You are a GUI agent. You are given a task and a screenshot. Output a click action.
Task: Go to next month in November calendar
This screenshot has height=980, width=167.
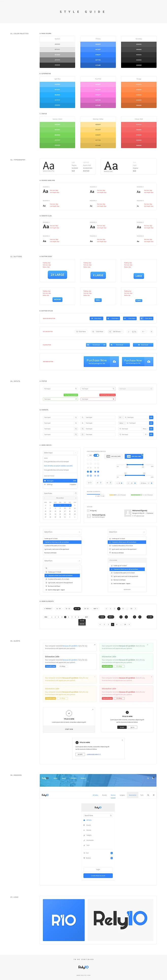76,498
